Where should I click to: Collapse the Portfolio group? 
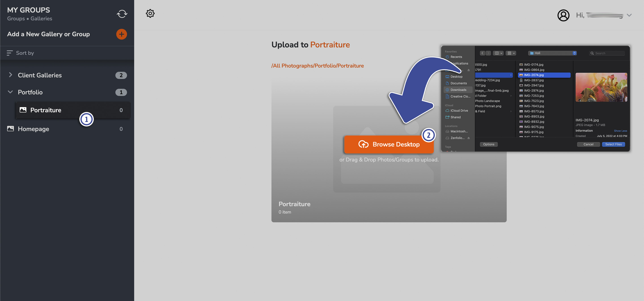point(10,92)
